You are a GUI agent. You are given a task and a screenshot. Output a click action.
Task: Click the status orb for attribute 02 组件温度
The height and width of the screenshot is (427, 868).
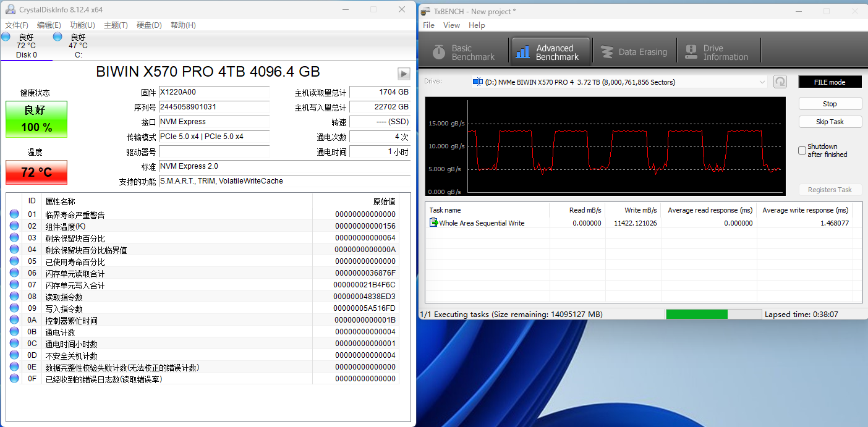click(14, 226)
